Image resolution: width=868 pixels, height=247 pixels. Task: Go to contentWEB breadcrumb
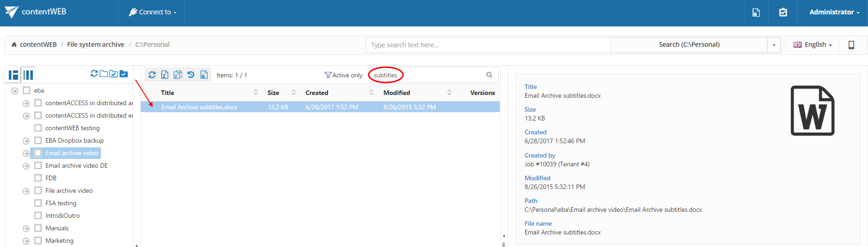tap(38, 44)
